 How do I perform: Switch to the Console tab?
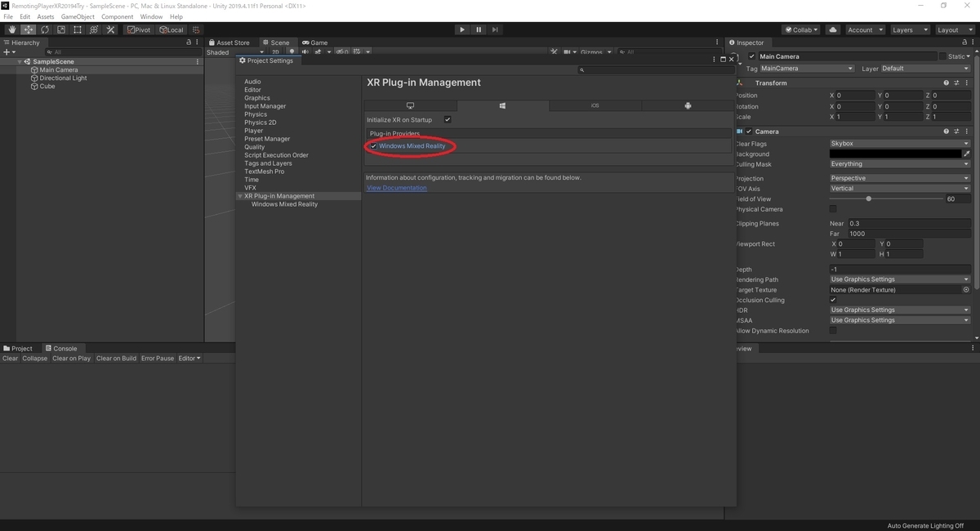[x=61, y=348]
